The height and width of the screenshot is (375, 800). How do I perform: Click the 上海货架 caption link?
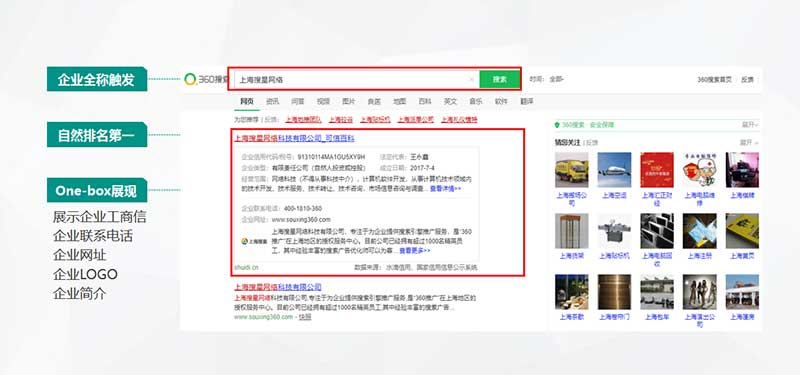pyautogui.click(x=571, y=256)
